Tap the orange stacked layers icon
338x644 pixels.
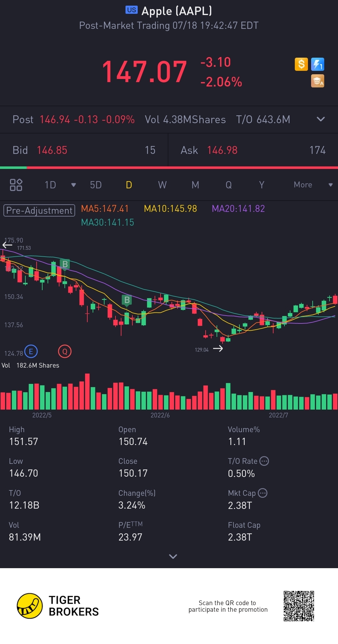point(318,81)
